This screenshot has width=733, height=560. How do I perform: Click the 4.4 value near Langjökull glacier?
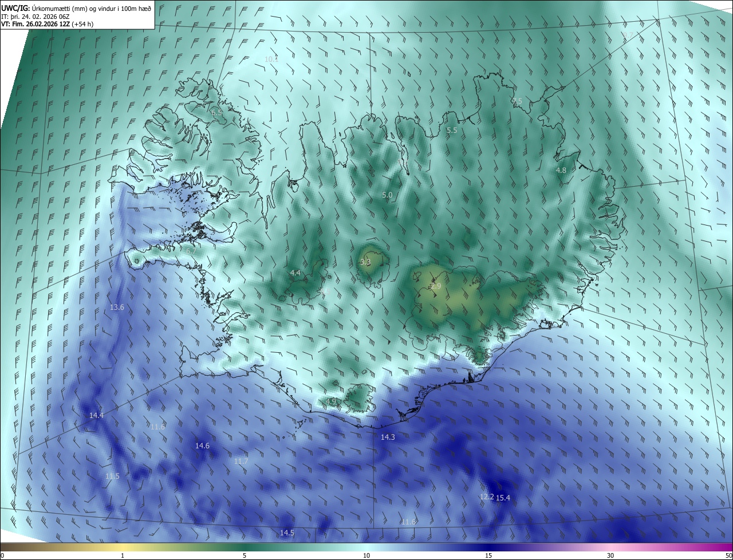pos(295,273)
